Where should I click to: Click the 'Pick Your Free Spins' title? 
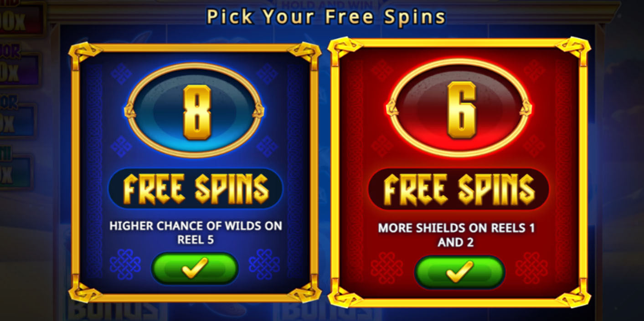326,17
